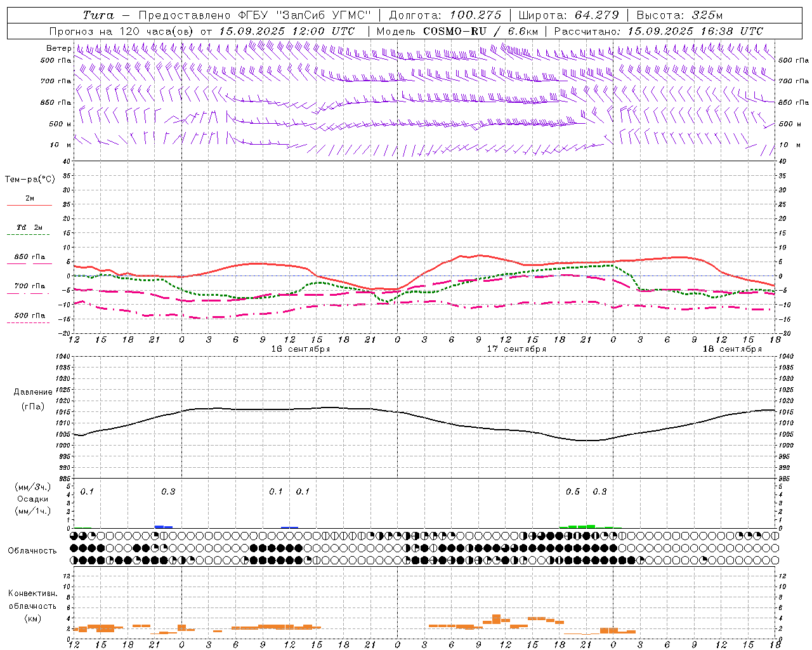Click the "(гПа)" unit under Давление

(x=32, y=406)
